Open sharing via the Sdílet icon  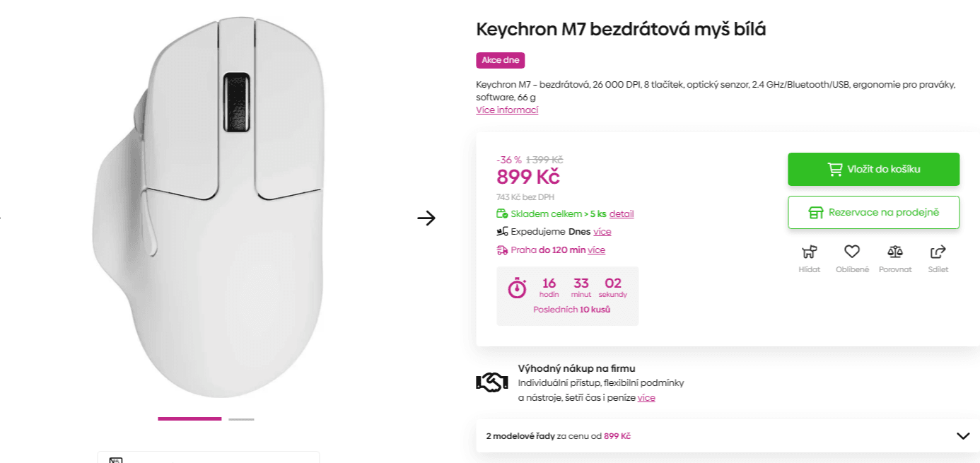click(x=938, y=252)
